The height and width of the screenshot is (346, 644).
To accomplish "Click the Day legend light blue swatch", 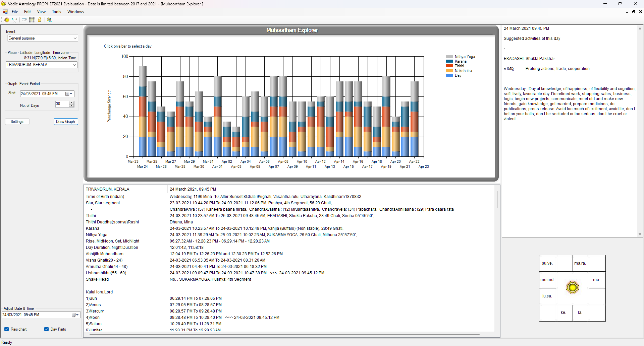I will pyautogui.click(x=449, y=75).
